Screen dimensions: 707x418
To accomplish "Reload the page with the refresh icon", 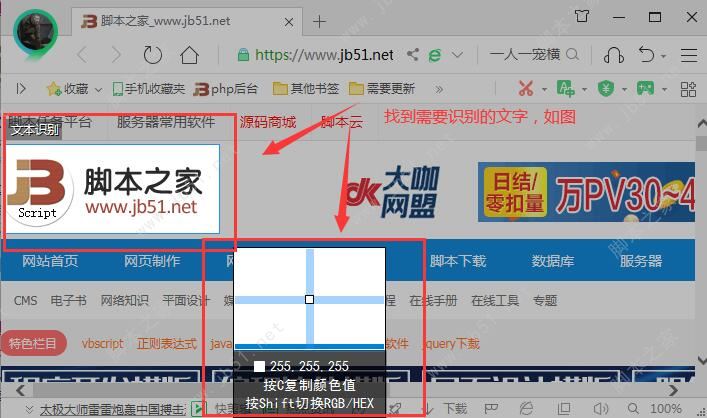I will click(152, 55).
